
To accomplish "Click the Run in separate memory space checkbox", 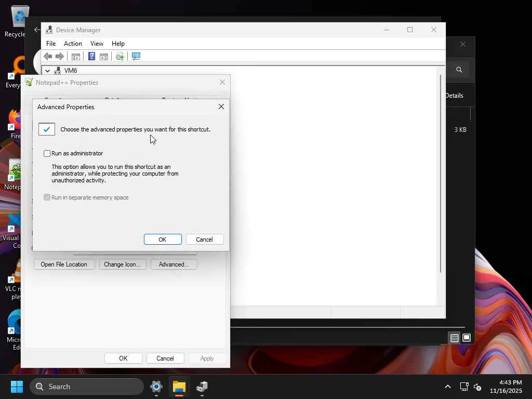I will [x=47, y=197].
